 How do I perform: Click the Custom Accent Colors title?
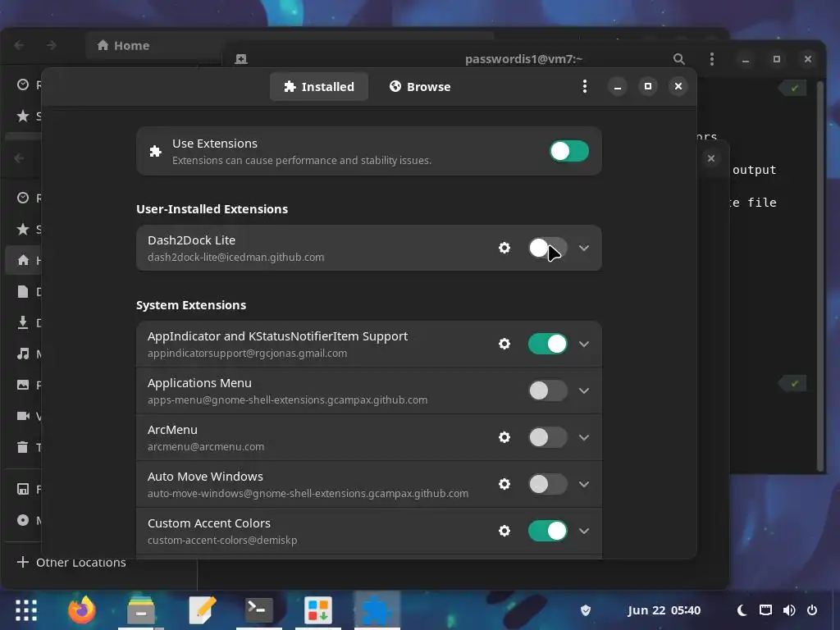coord(209,523)
